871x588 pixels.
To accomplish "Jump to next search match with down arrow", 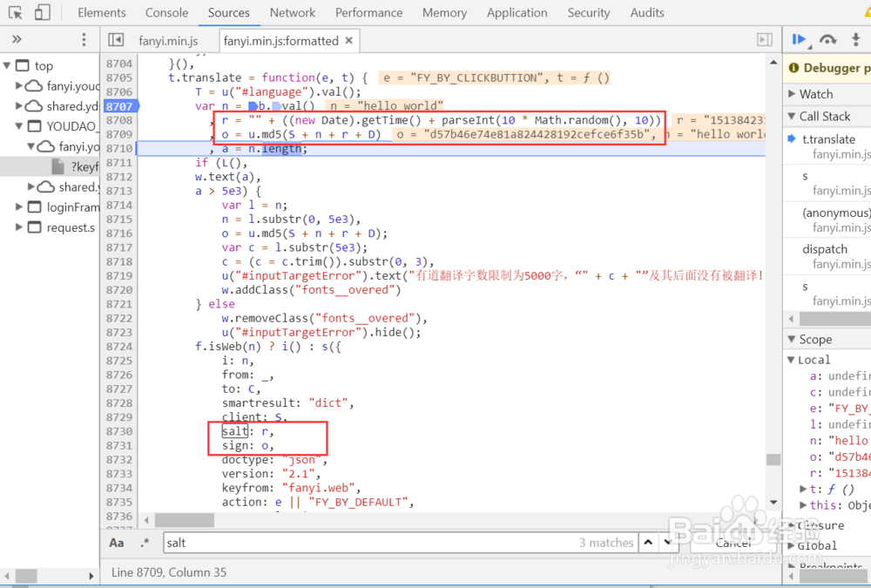I will point(666,542).
